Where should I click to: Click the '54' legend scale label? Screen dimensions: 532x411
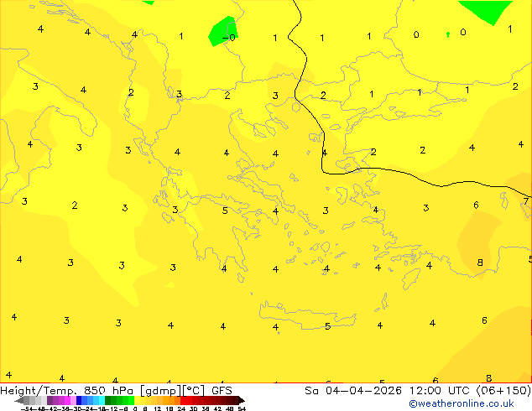pyautogui.click(x=242, y=408)
